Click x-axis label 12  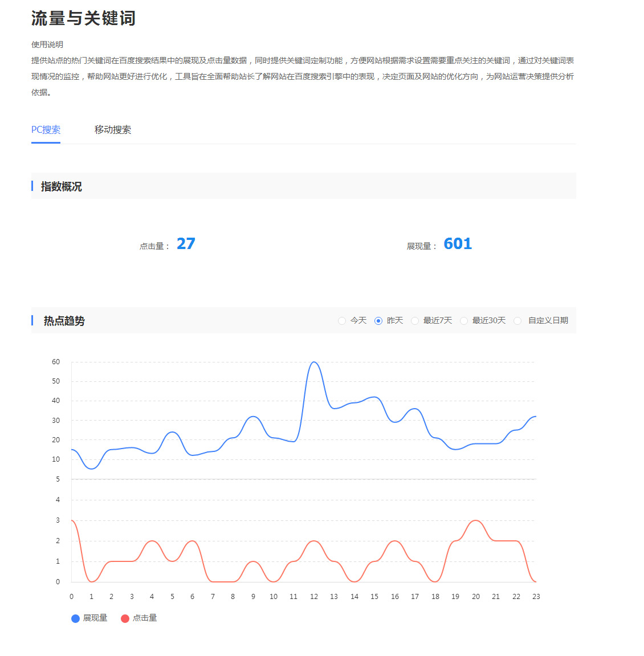[314, 597]
